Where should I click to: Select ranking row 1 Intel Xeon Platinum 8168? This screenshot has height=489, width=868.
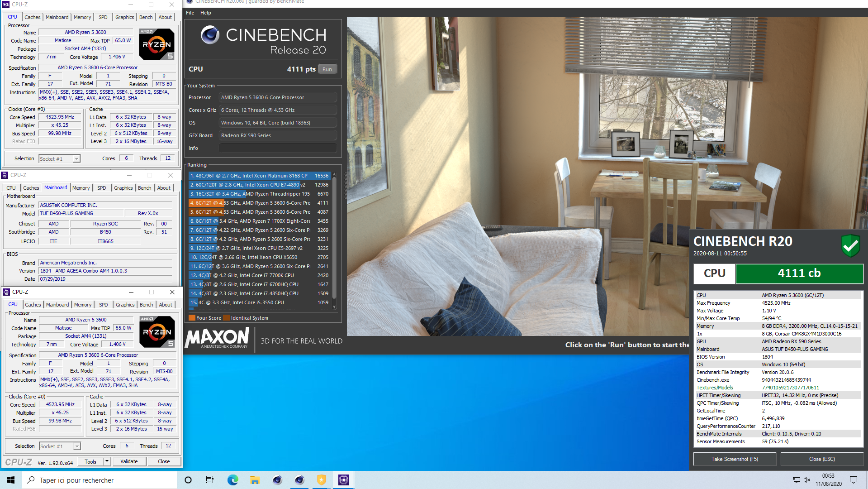259,176
